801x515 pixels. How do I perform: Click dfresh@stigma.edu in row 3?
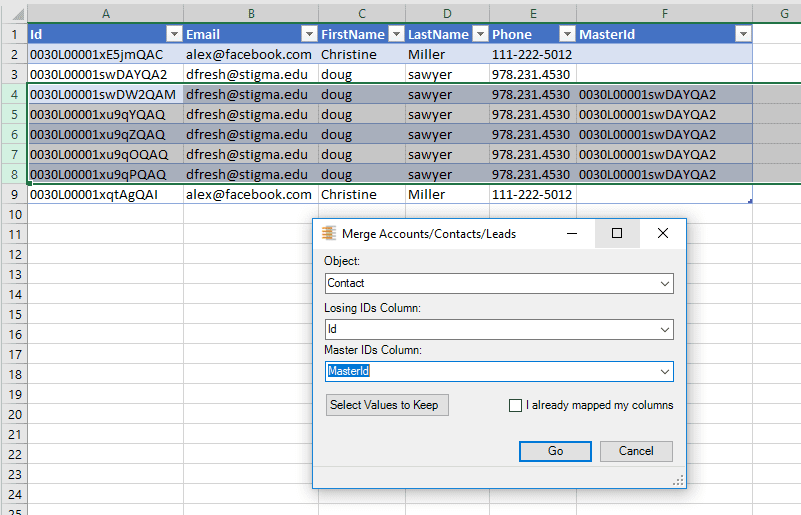[x=251, y=75]
